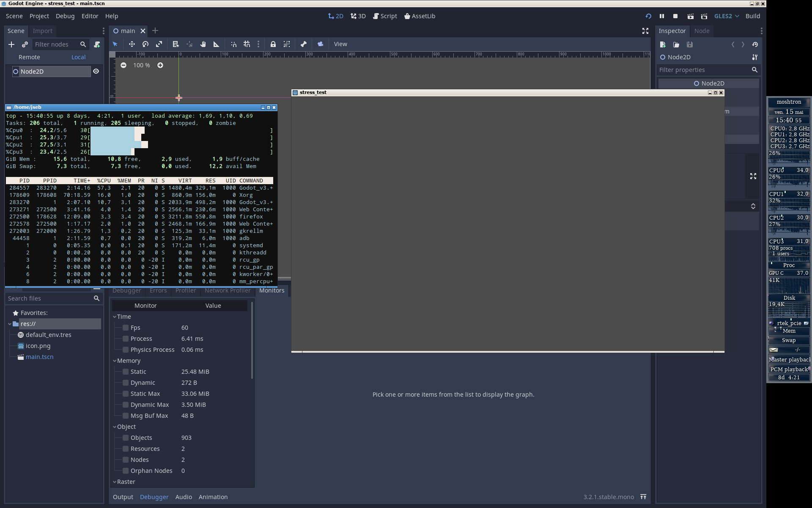Collapse the Object section in Monitors

point(114,426)
